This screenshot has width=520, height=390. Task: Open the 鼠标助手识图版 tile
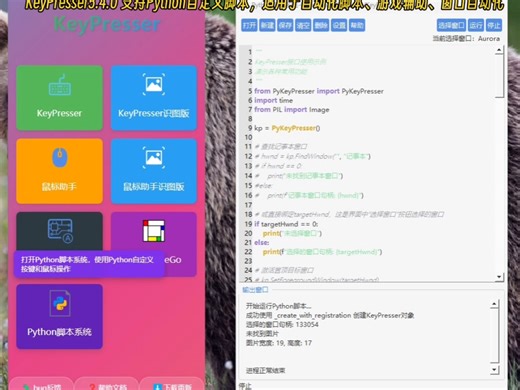click(x=154, y=171)
